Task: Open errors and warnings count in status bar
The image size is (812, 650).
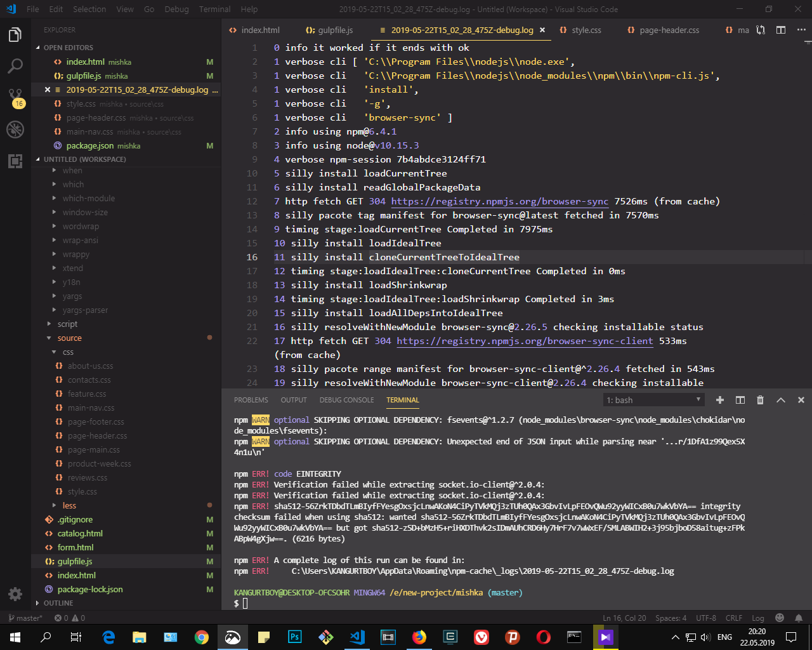Action: [70, 618]
